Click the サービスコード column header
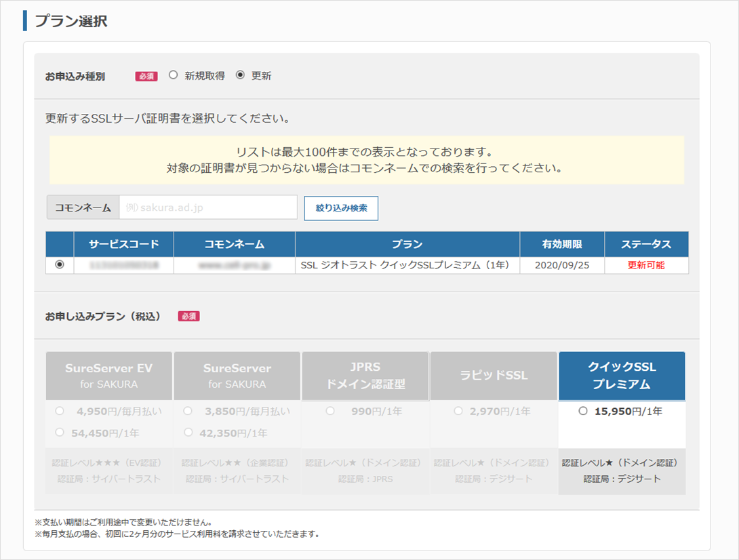The width and height of the screenshot is (739, 560). (x=123, y=244)
